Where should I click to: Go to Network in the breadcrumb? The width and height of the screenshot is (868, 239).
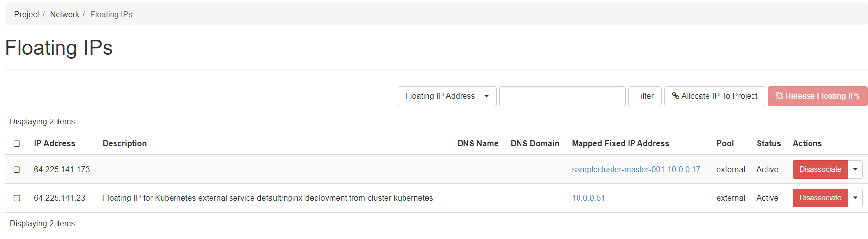64,15
